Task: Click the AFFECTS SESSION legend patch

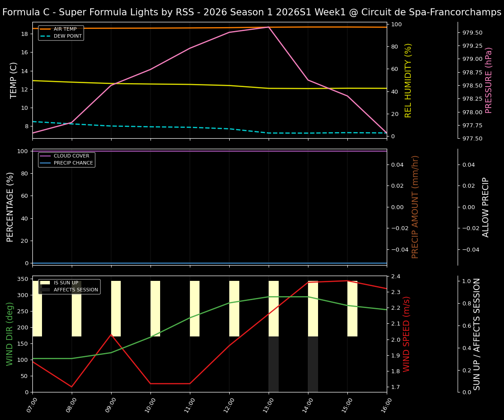Action: (45, 289)
